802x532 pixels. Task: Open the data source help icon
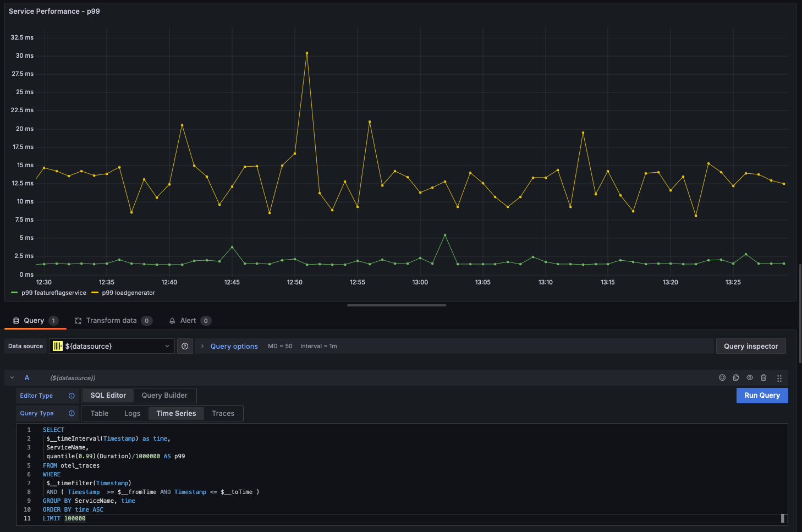click(x=185, y=346)
